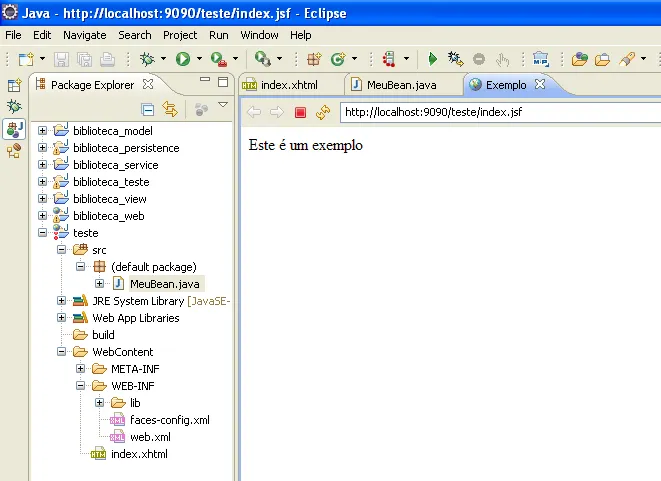Open the Edit menu
Image resolution: width=661 pixels, height=481 pixels.
[x=42, y=35]
